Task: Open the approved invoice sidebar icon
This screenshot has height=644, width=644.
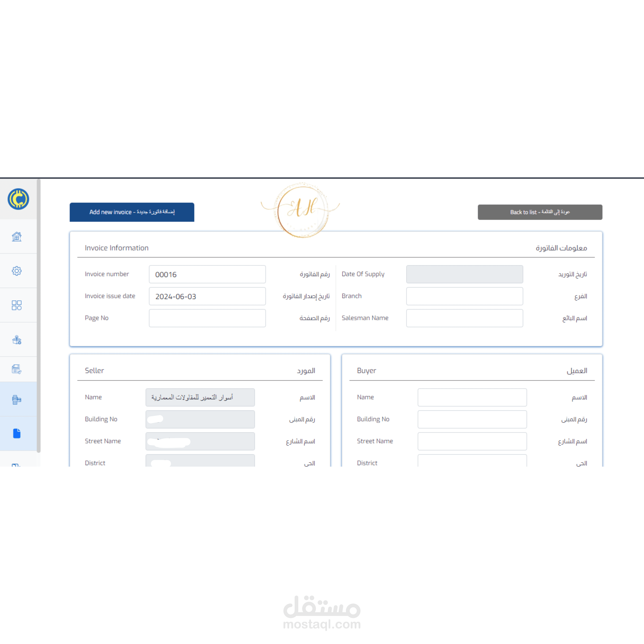Action: [x=17, y=369]
